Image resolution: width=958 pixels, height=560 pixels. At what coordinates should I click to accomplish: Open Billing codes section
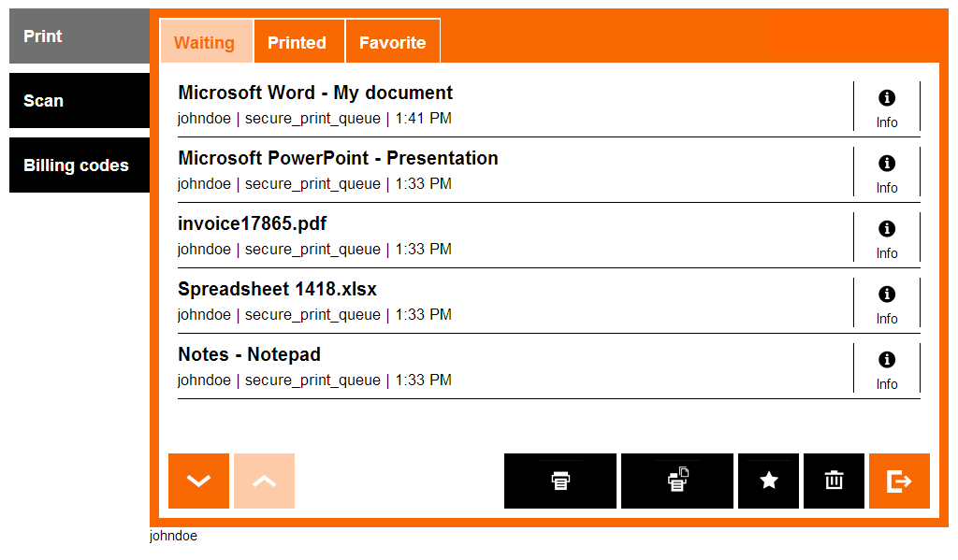[x=80, y=165]
